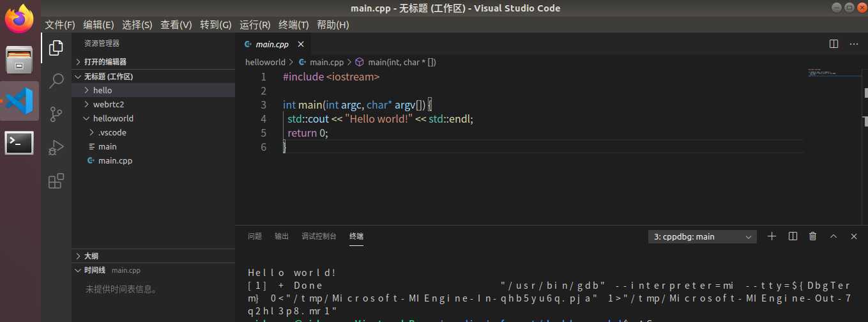
Task: Open the Explorer view in activity bar
Action: pyautogui.click(x=56, y=47)
